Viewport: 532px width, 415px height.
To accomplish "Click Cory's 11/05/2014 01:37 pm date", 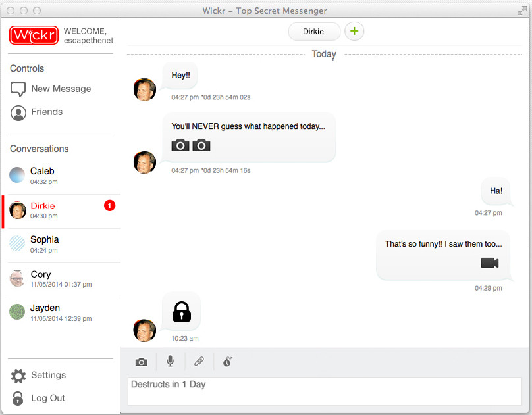I will tap(61, 285).
